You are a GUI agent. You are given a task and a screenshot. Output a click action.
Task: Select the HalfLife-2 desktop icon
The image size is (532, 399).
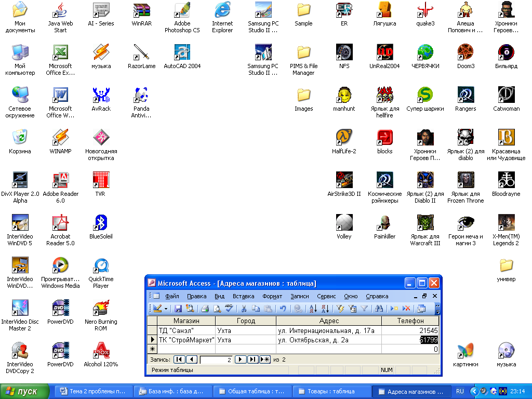pyautogui.click(x=344, y=142)
